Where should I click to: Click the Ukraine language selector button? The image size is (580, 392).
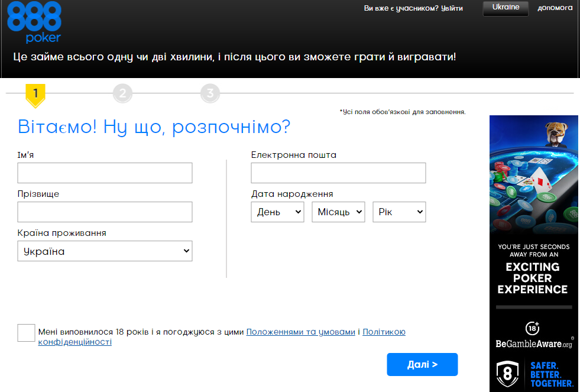click(x=506, y=8)
